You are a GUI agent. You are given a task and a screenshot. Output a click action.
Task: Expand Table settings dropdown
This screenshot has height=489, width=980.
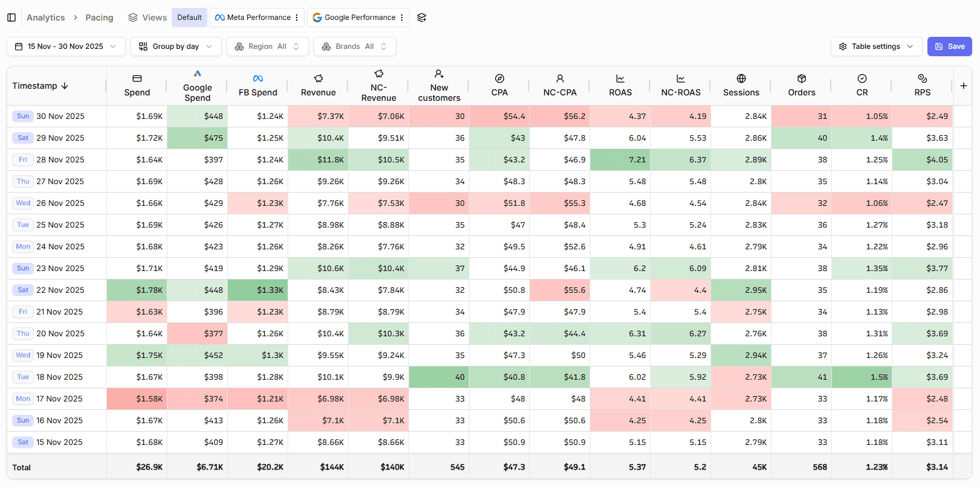coord(877,46)
